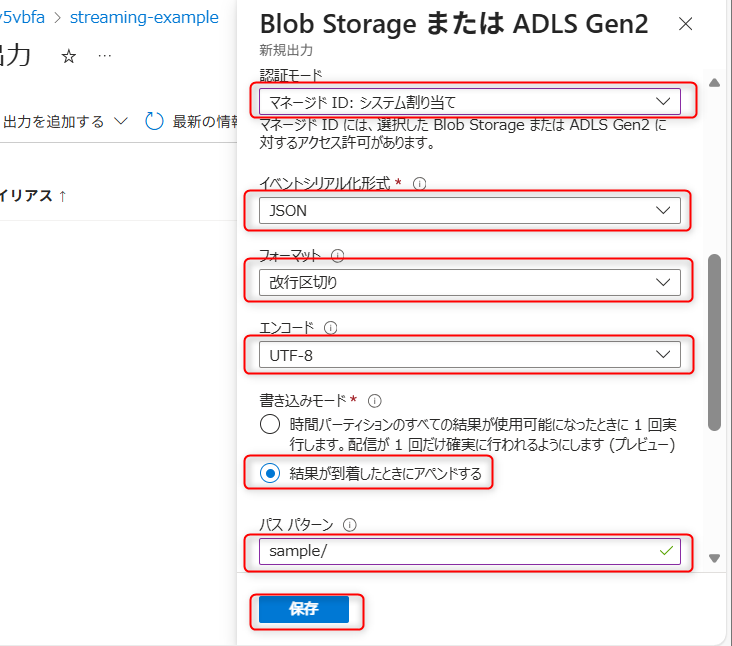Show info tooltip for フォーマット
732x646 pixels.
337,256
